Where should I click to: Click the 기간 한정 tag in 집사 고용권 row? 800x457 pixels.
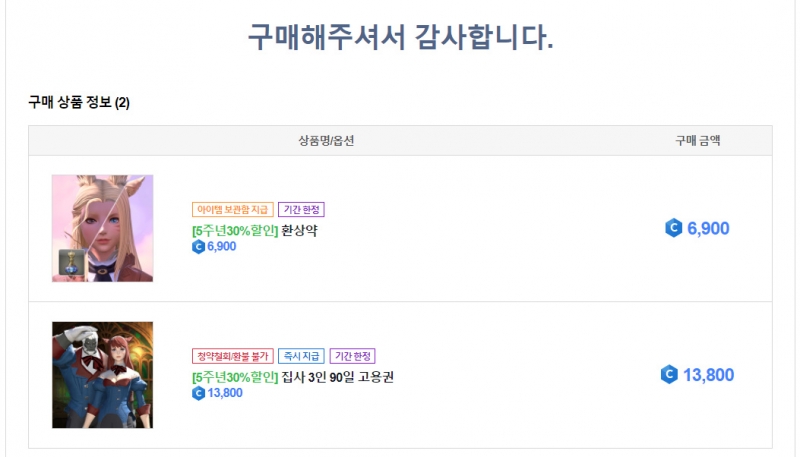tap(352, 356)
